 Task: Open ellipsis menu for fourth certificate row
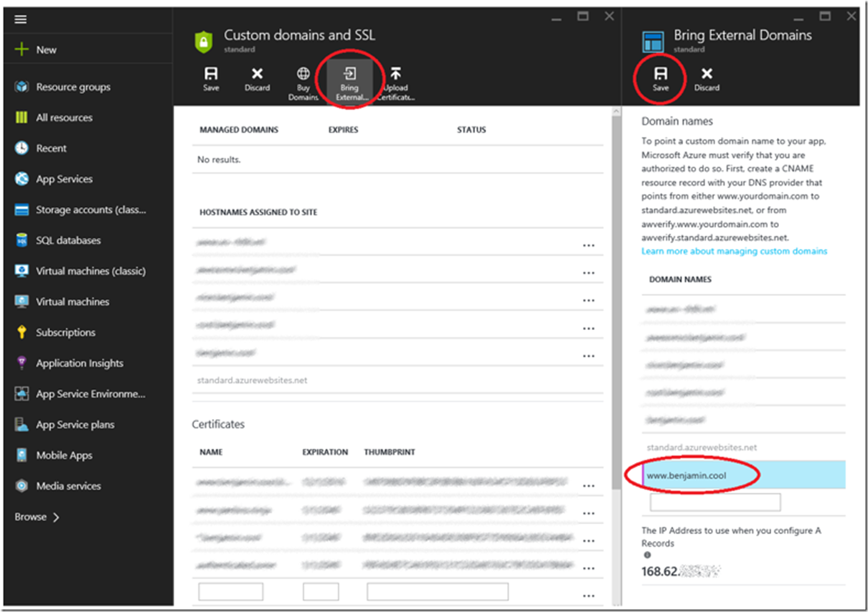[588, 568]
